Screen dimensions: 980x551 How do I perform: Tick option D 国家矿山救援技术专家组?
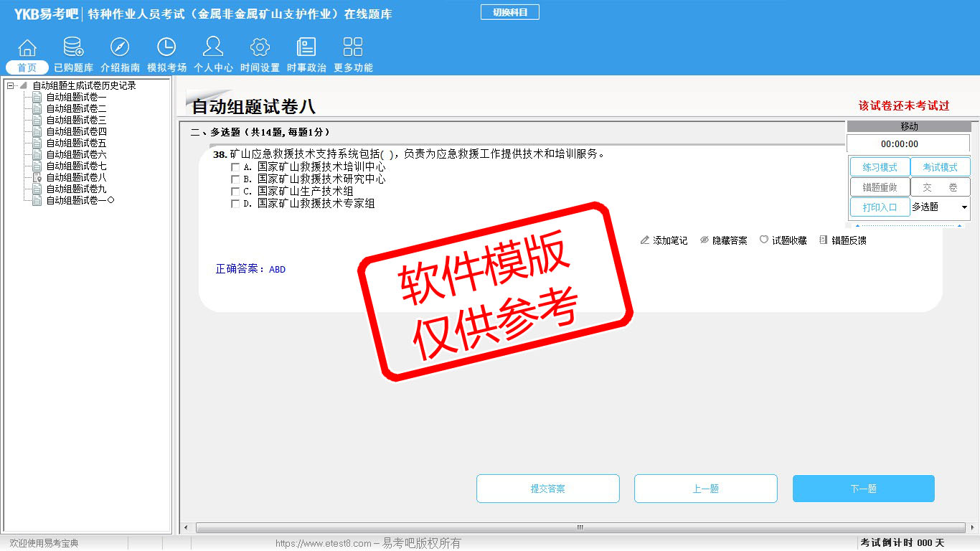click(x=235, y=204)
